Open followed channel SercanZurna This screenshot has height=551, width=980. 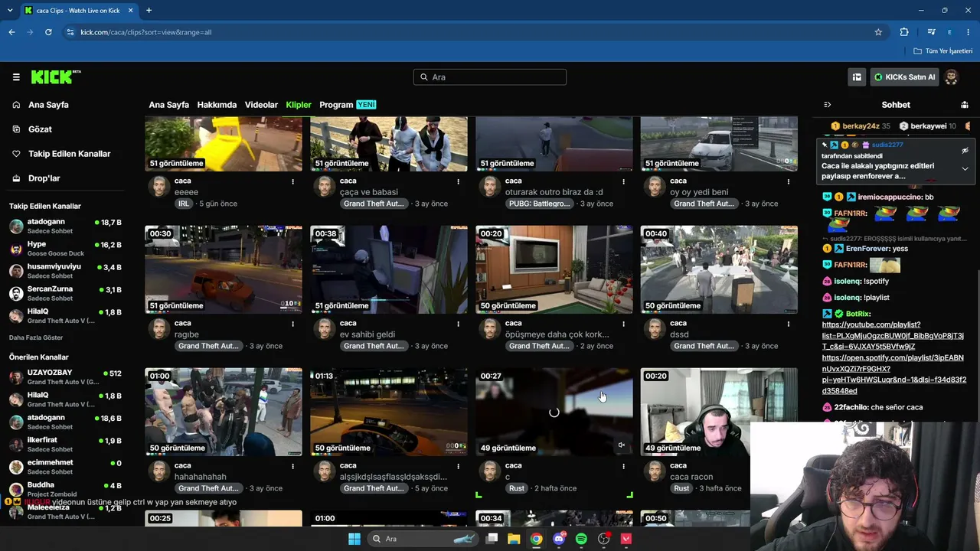pyautogui.click(x=65, y=293)
